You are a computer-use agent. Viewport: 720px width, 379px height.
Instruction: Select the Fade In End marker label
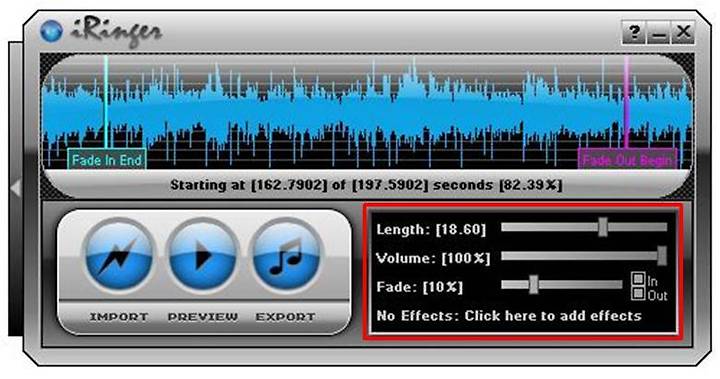click(x=107, y=160)
